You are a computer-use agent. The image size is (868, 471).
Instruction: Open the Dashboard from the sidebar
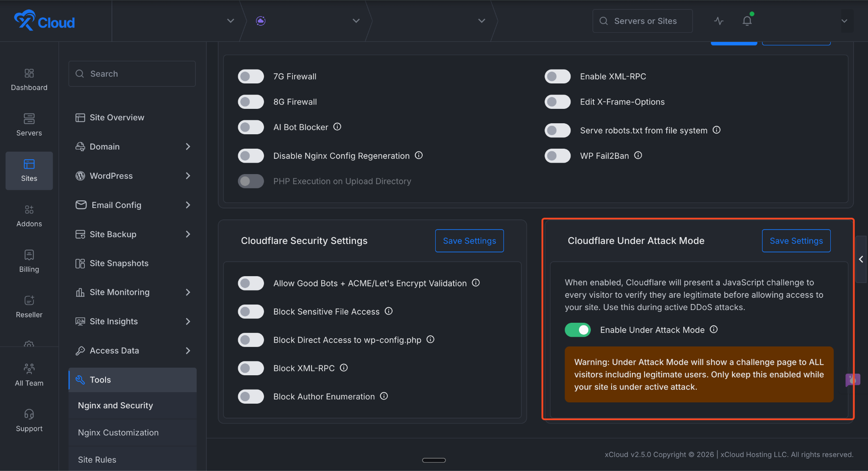(x=29, y=80)
